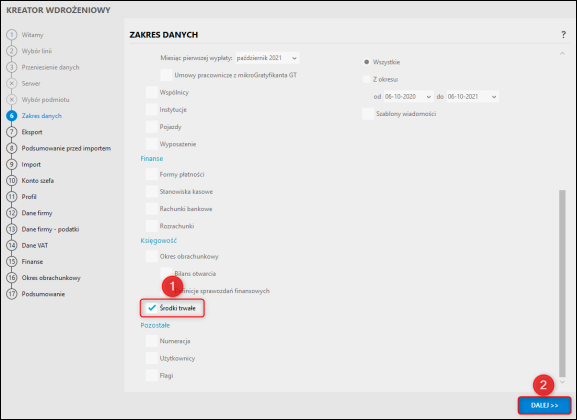
Task: Go to Konto szefa step label
Action: point(38,181)
